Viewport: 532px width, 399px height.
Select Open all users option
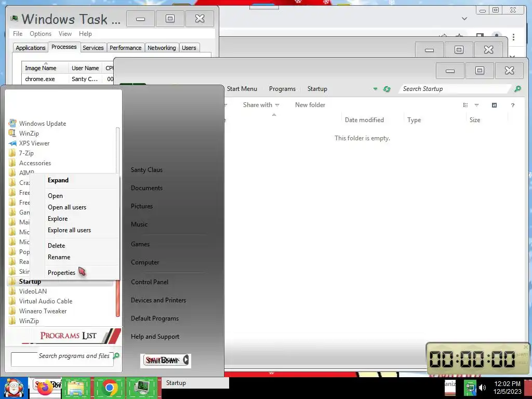(67, 207)
